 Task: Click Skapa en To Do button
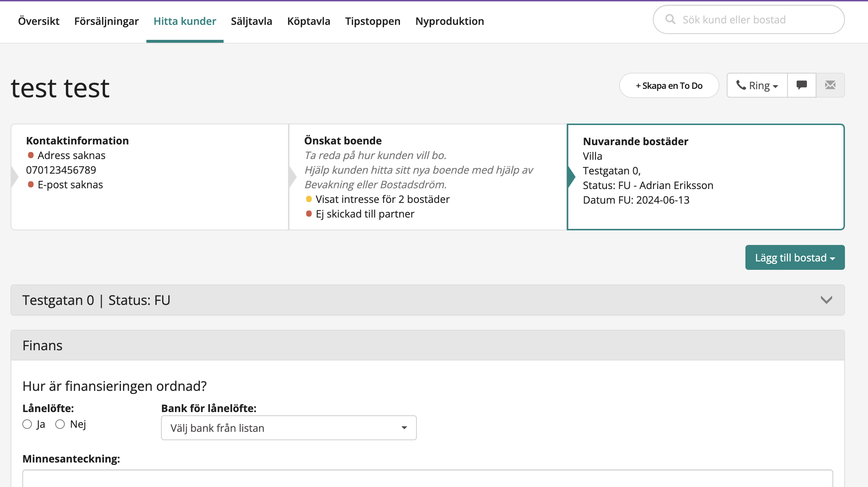pos(669,86)
